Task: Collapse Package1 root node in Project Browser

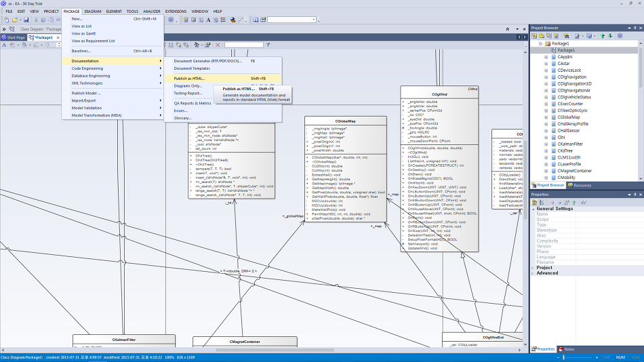Action: [x=540, y=43]
